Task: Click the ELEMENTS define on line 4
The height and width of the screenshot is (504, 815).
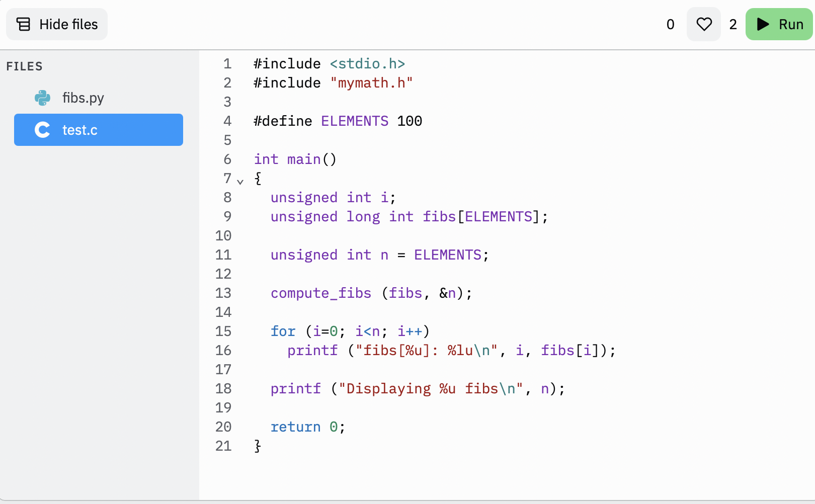Action: coord(355,121)
